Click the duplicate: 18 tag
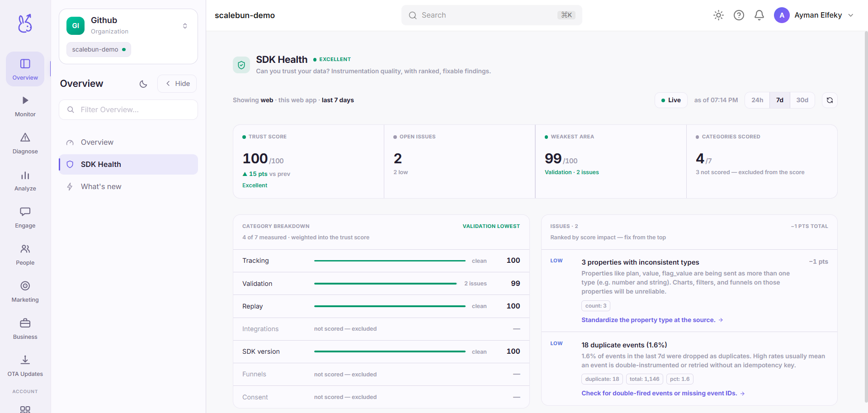 click(602, 379)
